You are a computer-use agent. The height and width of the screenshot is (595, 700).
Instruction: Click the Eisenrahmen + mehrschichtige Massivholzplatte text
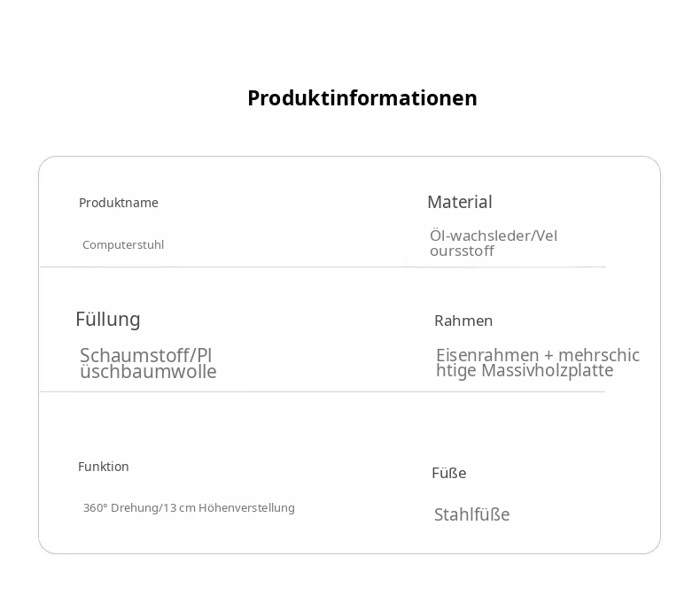pos(538,363)
